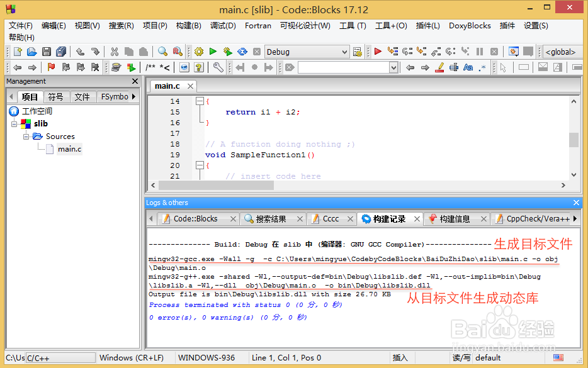Build the project with the gear icon

199,52
